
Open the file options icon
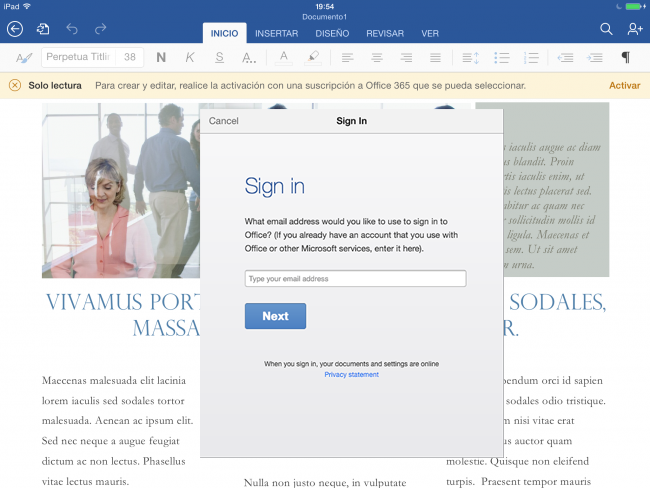pyautogui.click(x=43, y=30)
